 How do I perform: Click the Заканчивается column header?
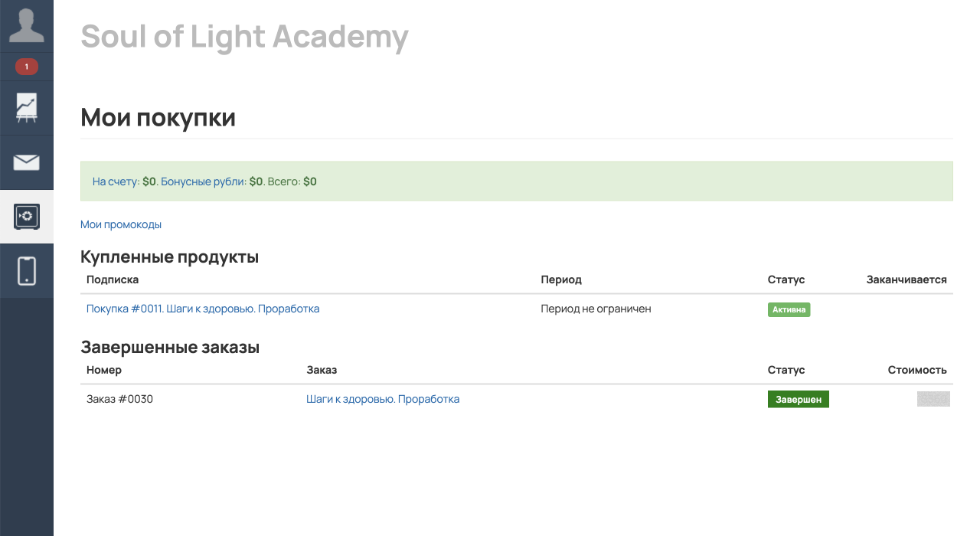906,279
